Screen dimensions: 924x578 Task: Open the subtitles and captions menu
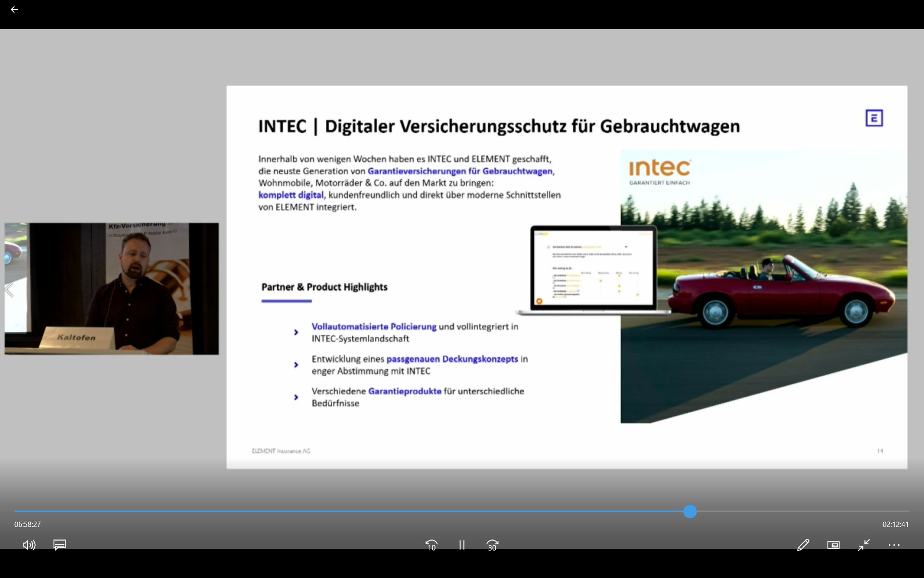tap(60, 545)
